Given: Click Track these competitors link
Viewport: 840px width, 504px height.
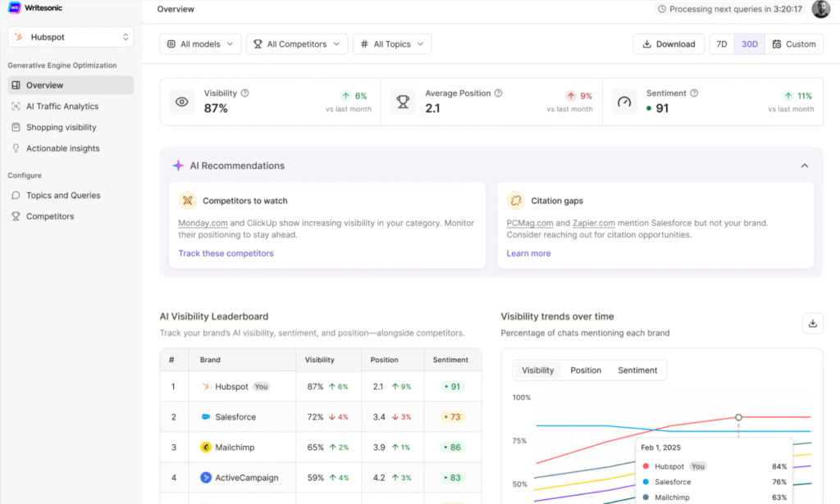Looking at the screenshot, I should 226,253.
